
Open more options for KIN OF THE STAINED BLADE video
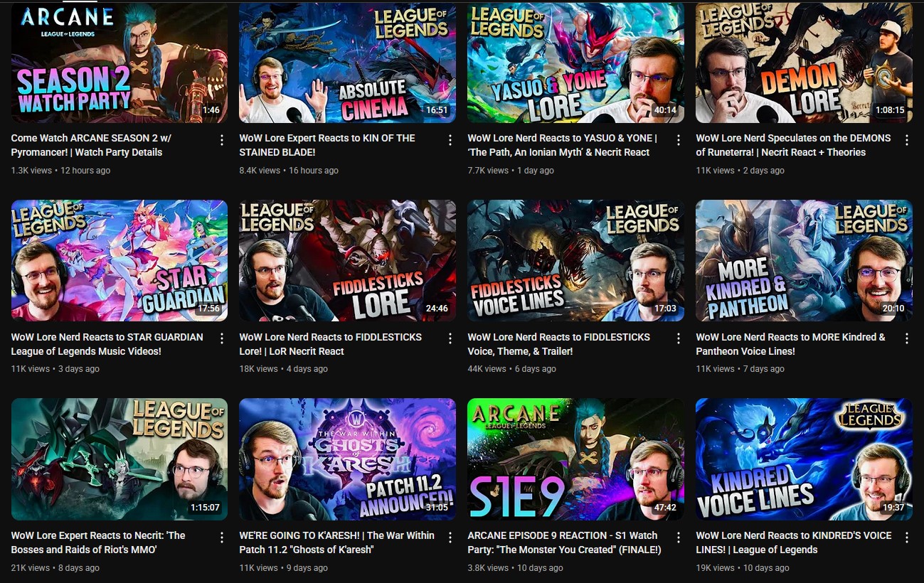[450, 140]
